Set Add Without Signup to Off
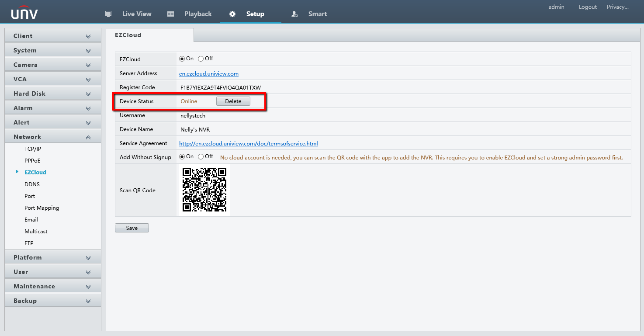The width and height of the screenshot is (644, 336). pos(201,156)
